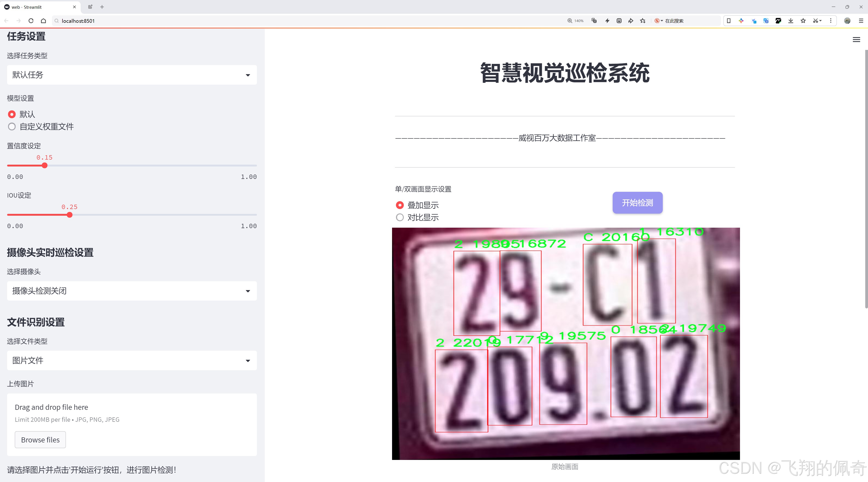Click the 140% zoom magnifier icon
The height and width of the screenshot is (482, 868).
point(570,21)
